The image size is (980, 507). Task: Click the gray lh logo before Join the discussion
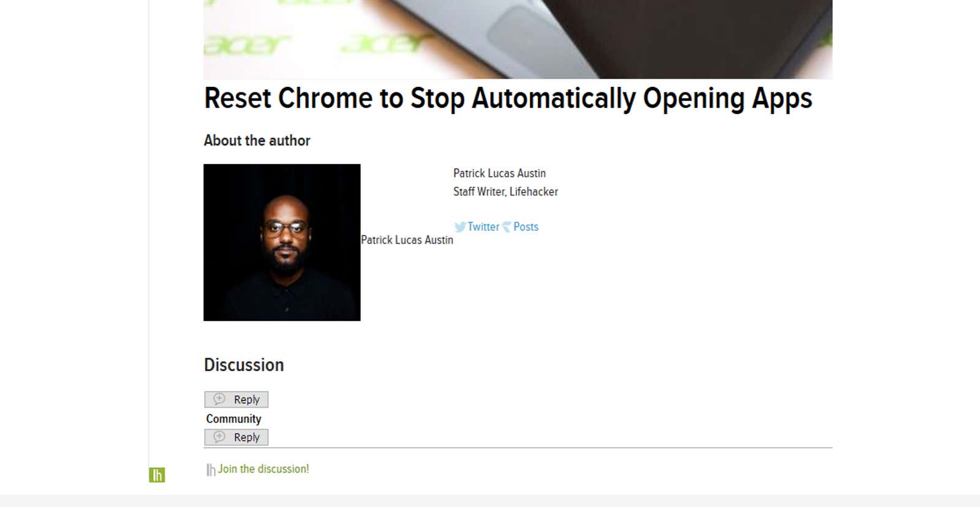[211, 470]
